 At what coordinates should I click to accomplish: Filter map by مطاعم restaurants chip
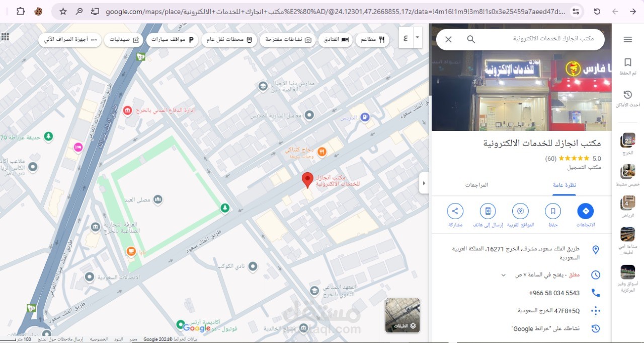pos(372,39)
